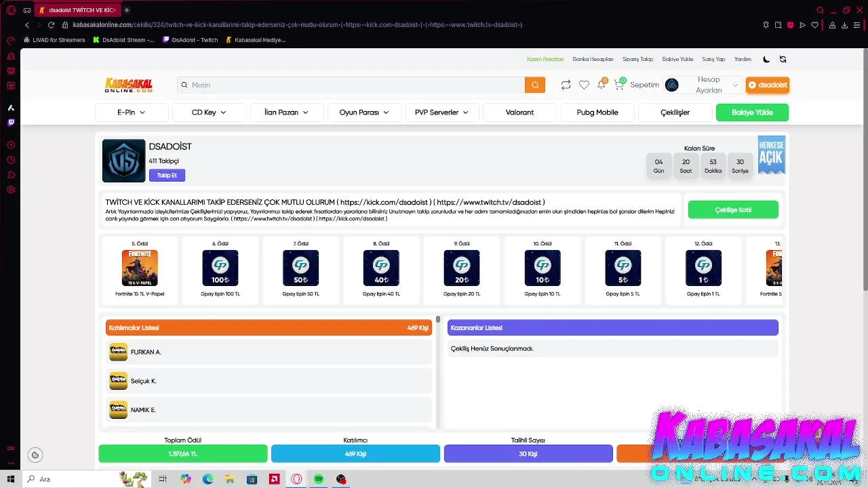Screen dimensions: 868x488
Task: Open Banka Hesapları top link
Action: pos(593,59)
